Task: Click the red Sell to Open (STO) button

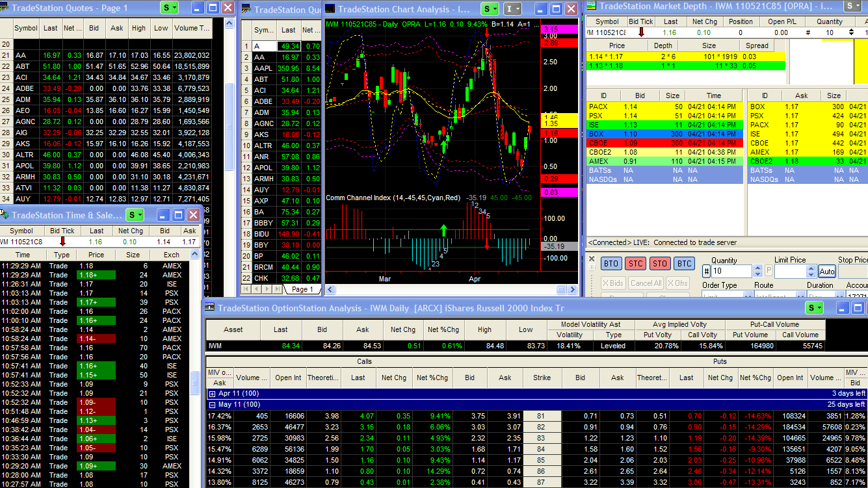Action: pos(660,263)
